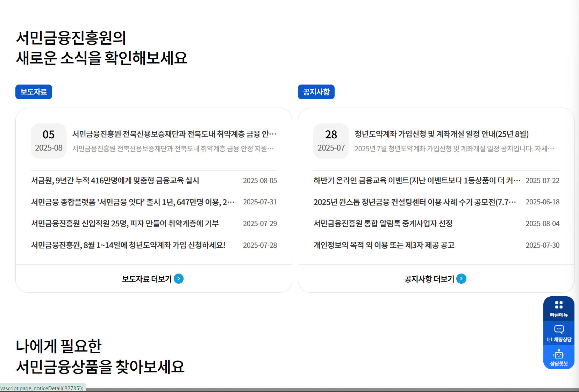The height and width of the screenshot is (392, 579).
Task: Click the date 2025-07-29 in press list
Action: (260, 224)
